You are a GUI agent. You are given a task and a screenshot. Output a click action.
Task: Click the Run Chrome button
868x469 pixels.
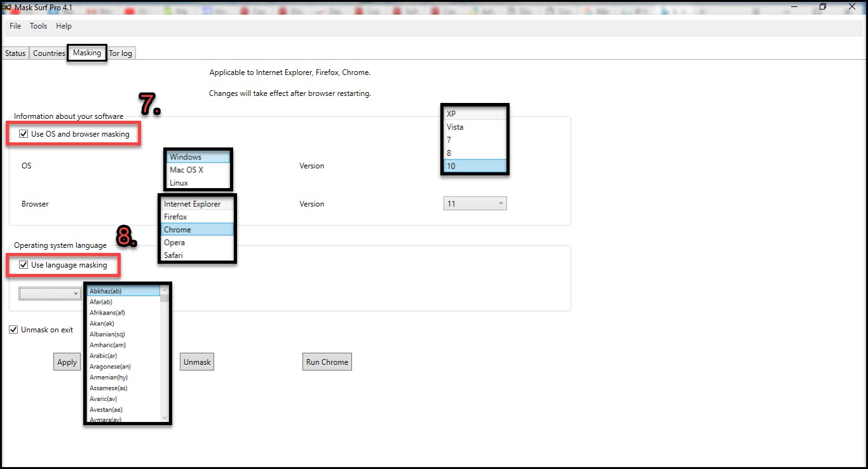point(327,362)
